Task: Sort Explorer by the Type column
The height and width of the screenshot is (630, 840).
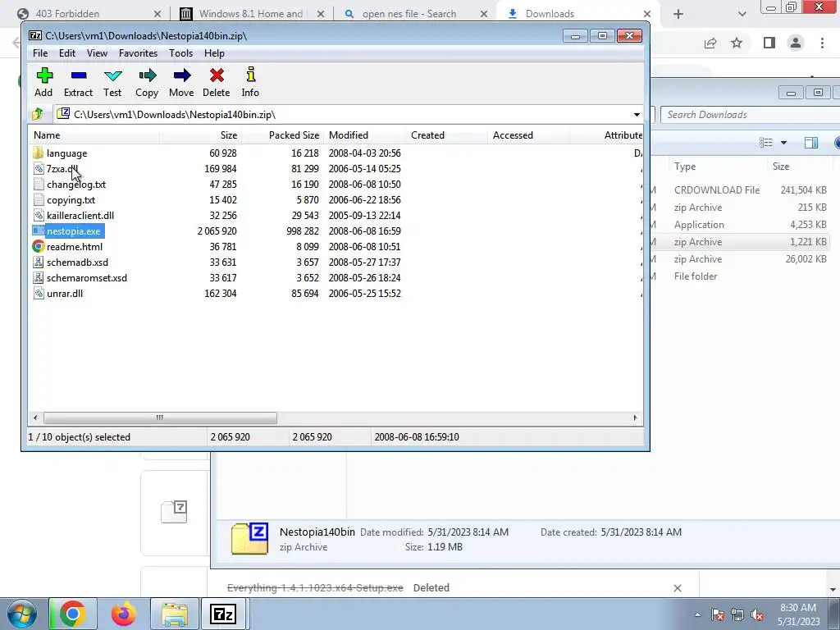Action: [718, 166]
